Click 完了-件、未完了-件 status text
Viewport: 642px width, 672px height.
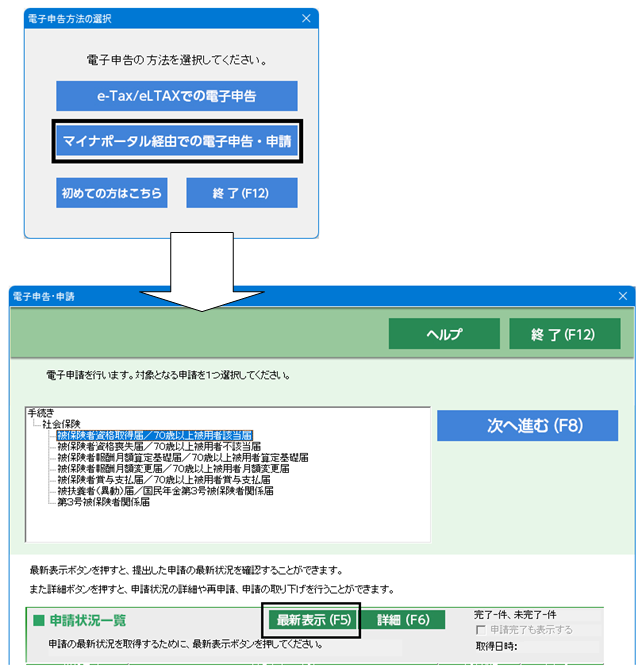(x=515, y=615)
